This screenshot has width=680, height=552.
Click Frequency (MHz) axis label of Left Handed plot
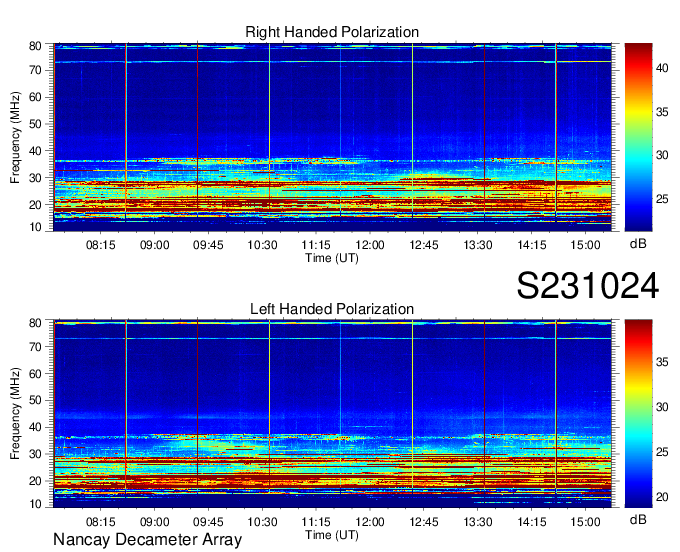tap(15, 414)
